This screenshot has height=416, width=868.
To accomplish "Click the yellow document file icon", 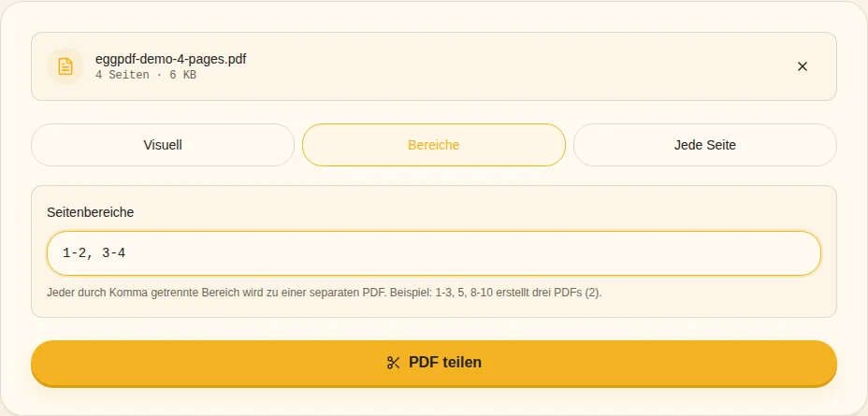I will [x=65, y=66].
